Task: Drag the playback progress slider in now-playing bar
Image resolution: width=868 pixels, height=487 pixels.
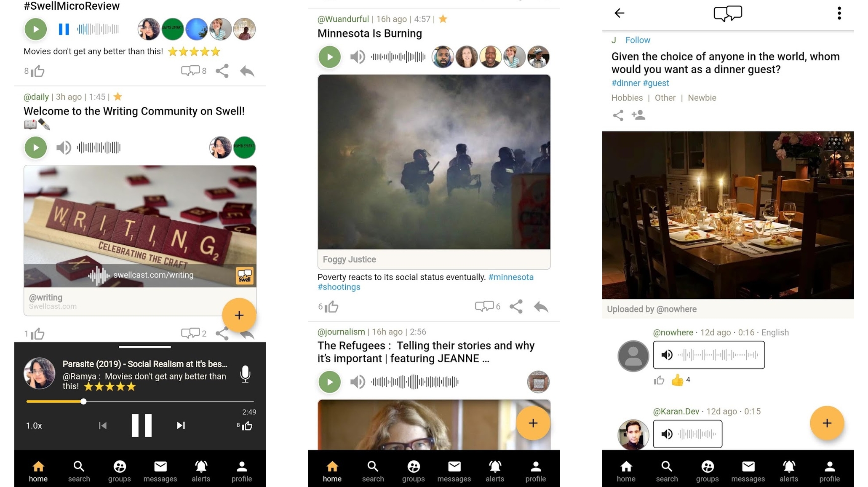Action: (83, 402)
